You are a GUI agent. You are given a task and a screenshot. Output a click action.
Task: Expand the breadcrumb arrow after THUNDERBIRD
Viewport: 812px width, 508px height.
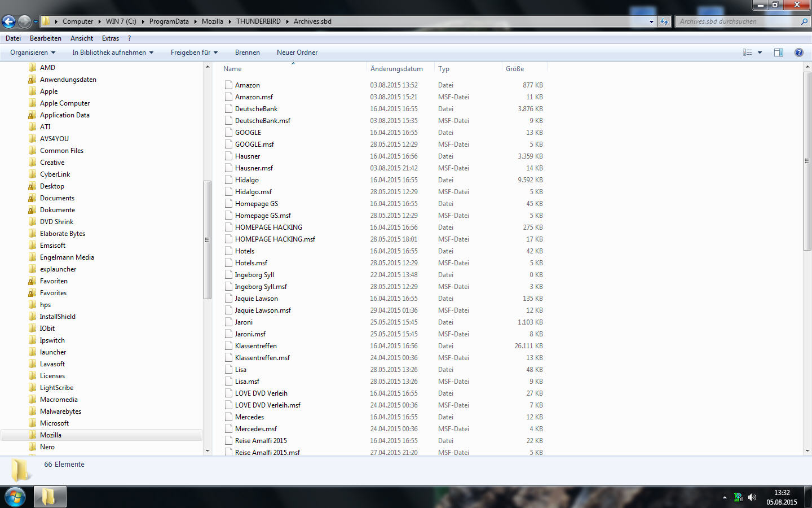coord(287,21)
